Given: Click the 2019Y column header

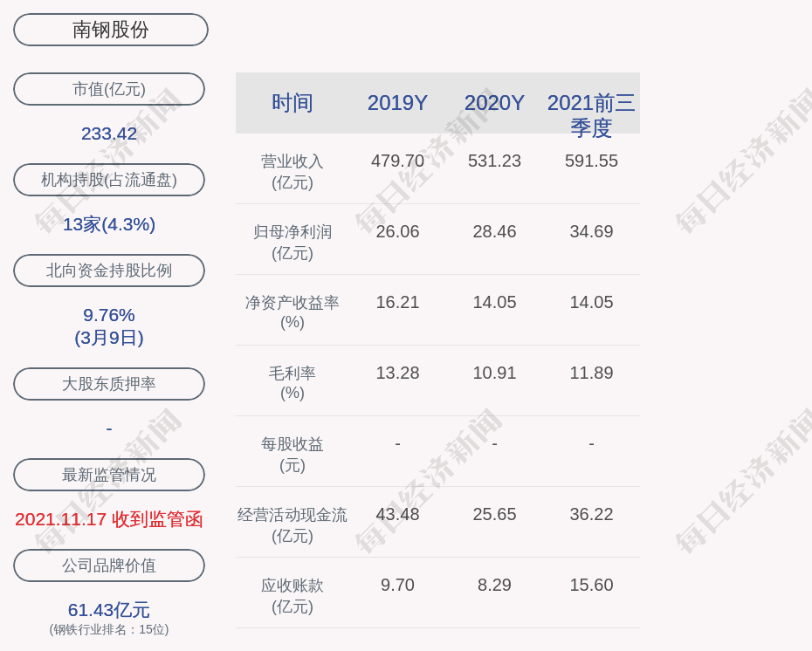Looking at the screenshot, I should pyautogui.click(x=397, y=102).
